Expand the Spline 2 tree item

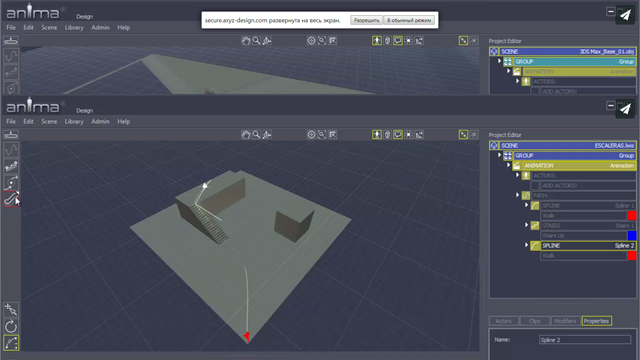pos(527,245)
